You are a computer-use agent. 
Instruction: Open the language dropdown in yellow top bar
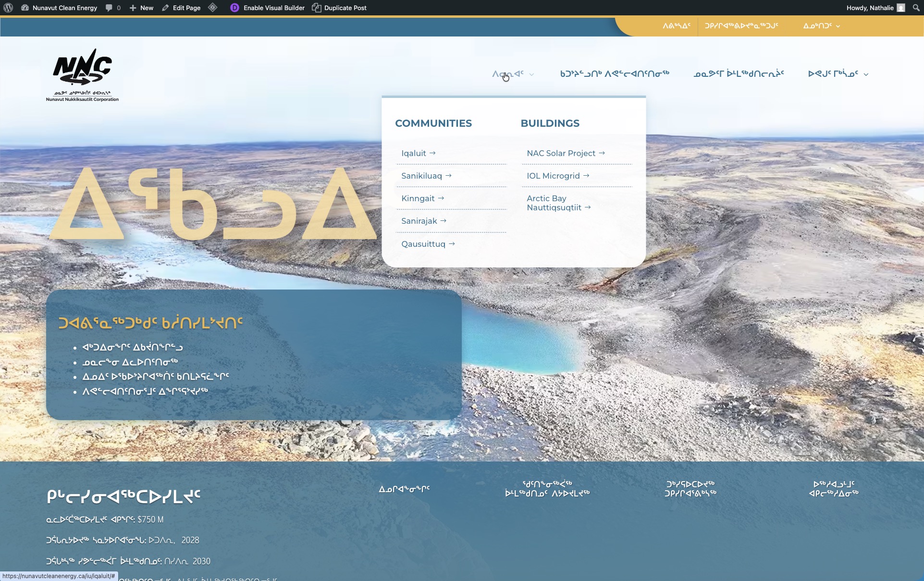[821, 26]
